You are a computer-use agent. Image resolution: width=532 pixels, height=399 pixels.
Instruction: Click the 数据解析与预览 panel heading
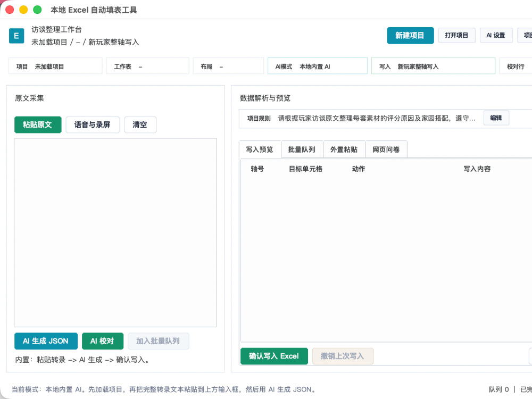(265, 98)
